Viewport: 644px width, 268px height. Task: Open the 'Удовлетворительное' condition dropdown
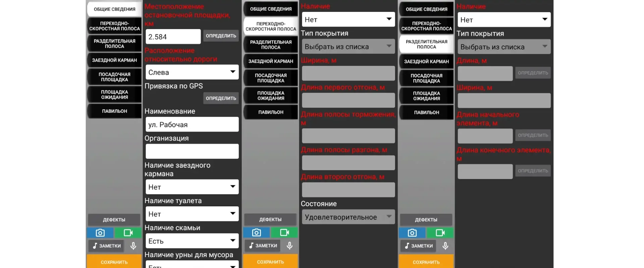tap(348, 217)
